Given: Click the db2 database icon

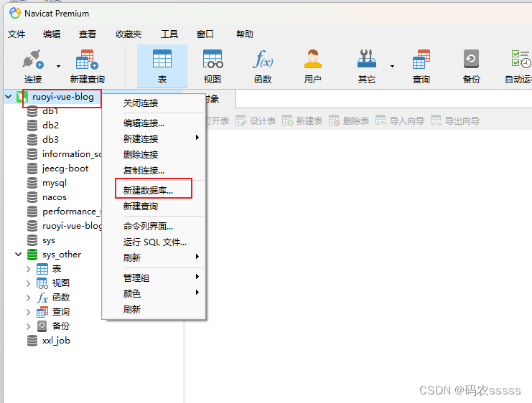Looking at the screenshot, I should (x=32, y=125).
